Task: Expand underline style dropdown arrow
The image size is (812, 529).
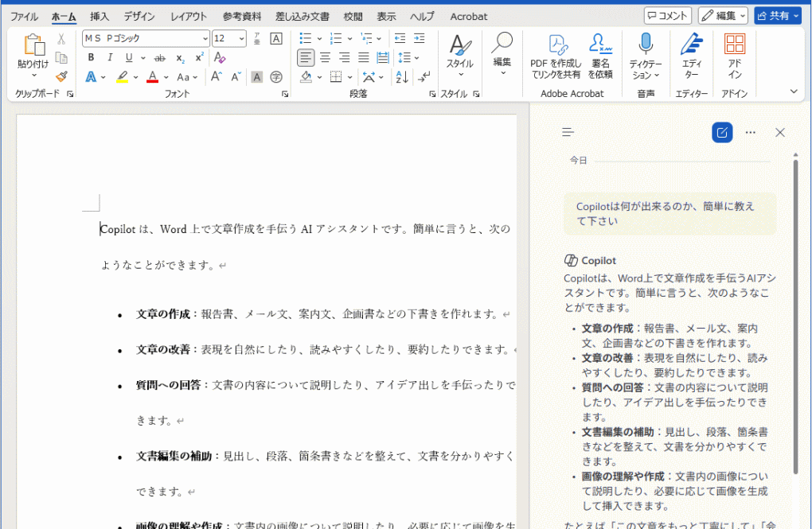Action: (143, 58)
